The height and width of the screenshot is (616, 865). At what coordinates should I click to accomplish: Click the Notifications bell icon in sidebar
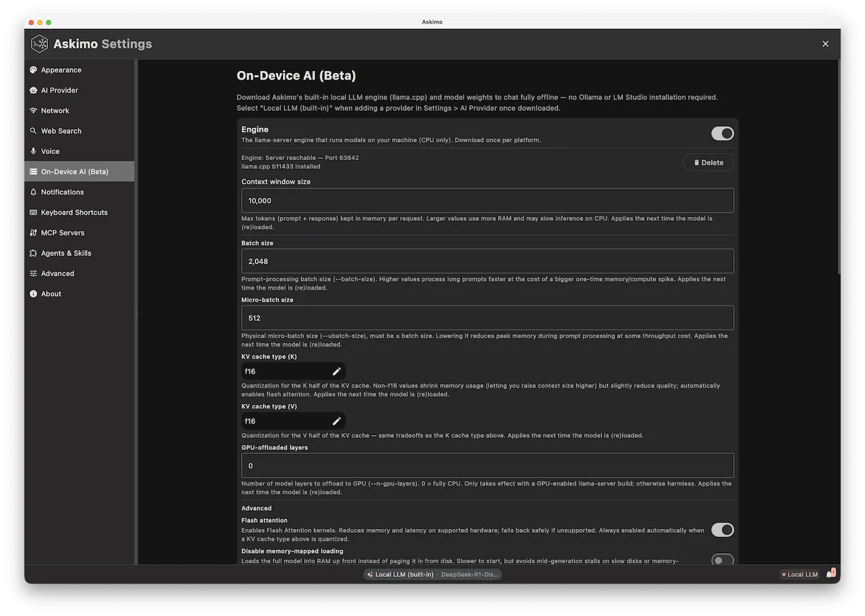(34, 192)
